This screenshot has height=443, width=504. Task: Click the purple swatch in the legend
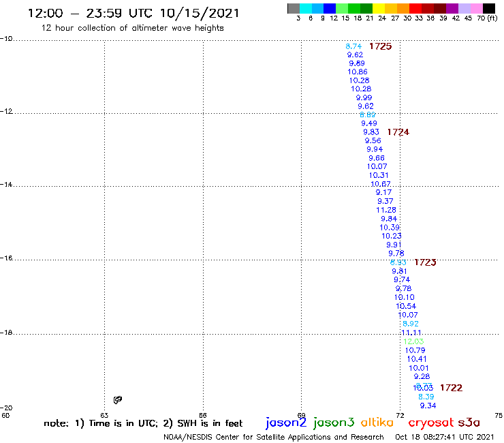pyautogui.click(x=452, y=8)
